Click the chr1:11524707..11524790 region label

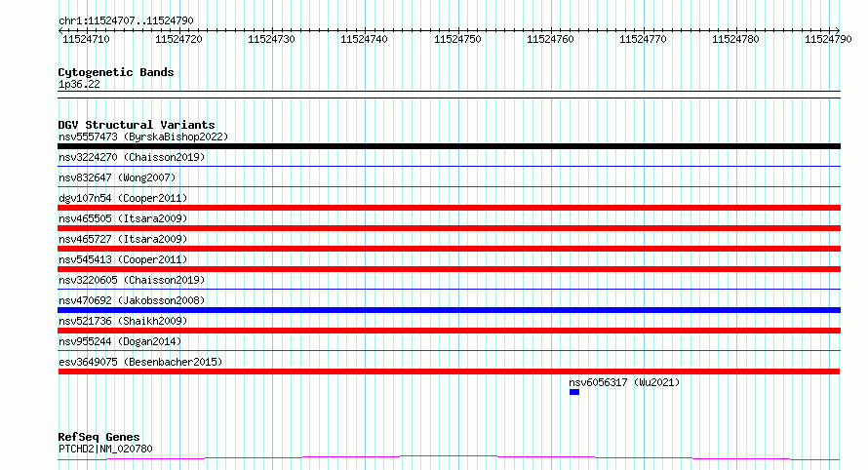[126, 21]
